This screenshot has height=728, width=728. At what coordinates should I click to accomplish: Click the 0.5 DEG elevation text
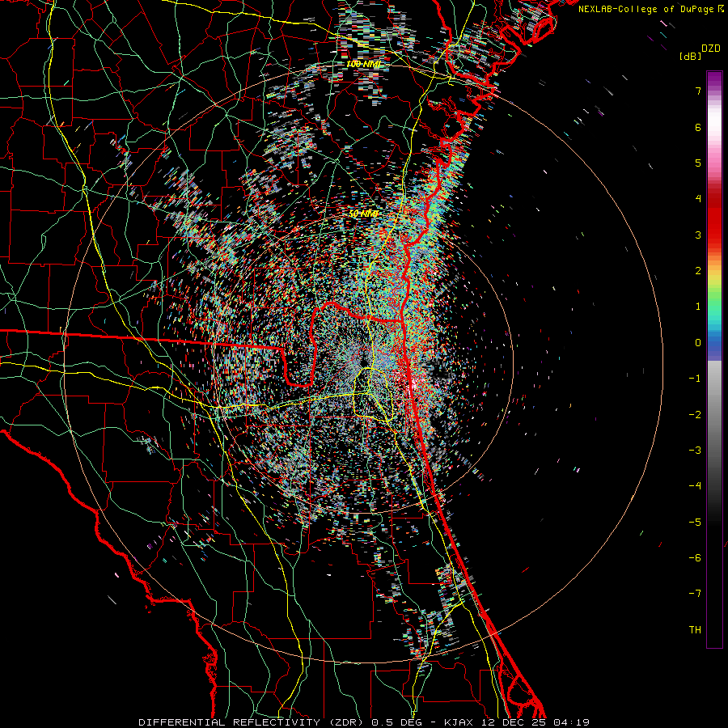pyautogui.click(x=396, y=722)
